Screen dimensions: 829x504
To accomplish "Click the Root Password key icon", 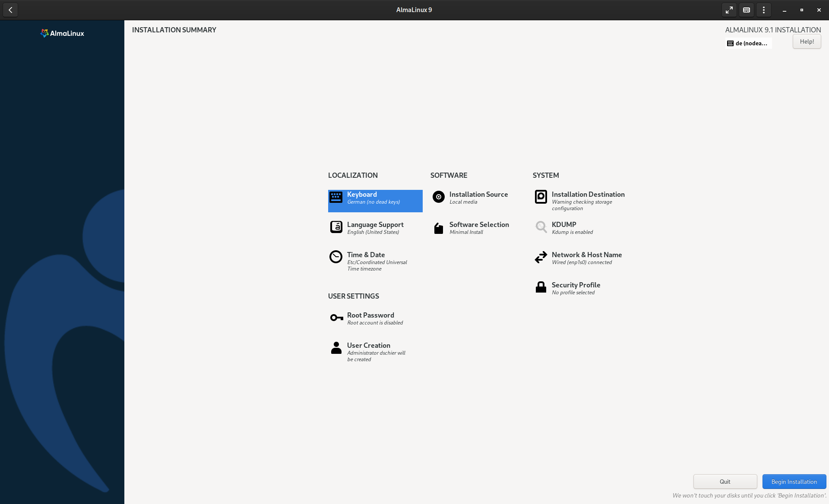I will [336, 318].
